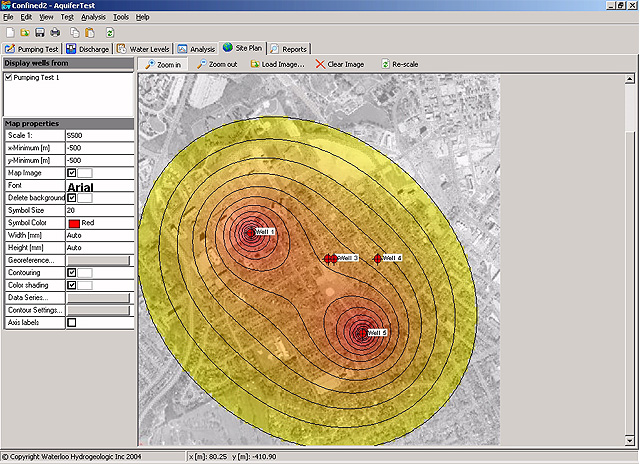Click the Open folder toolbar icon
Image resolution: width=640 pixels, height=464 pixels.
click(x=24, y=32)
